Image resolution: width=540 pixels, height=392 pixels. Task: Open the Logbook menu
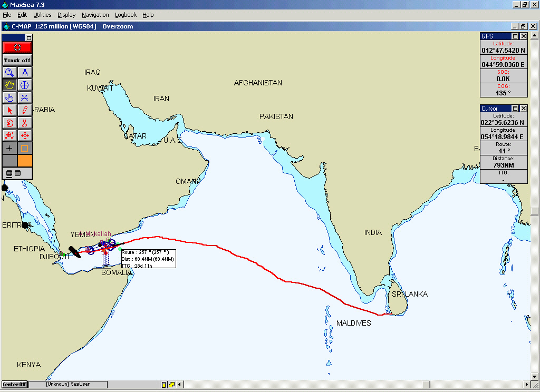pyautogui.click(x=126, y=15)
